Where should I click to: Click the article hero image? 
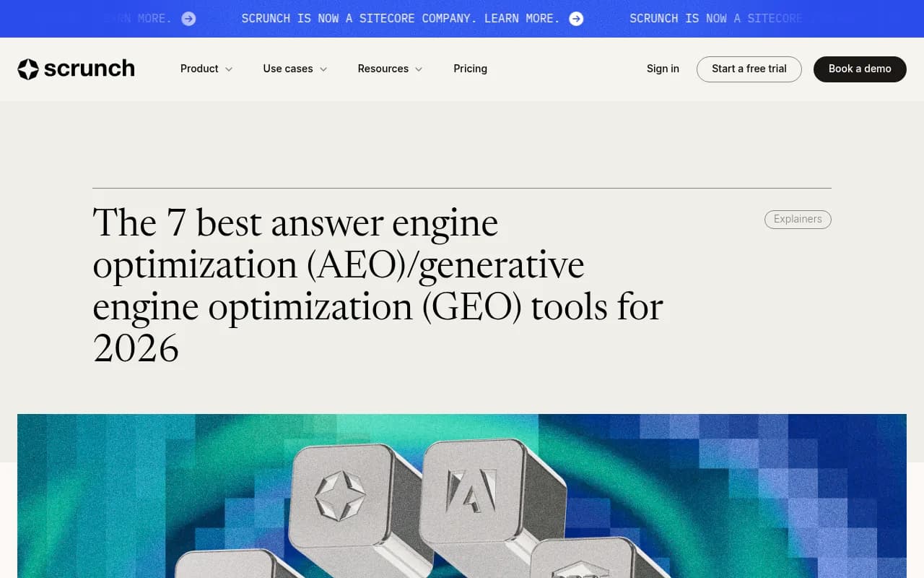click(x=462, y=496)
